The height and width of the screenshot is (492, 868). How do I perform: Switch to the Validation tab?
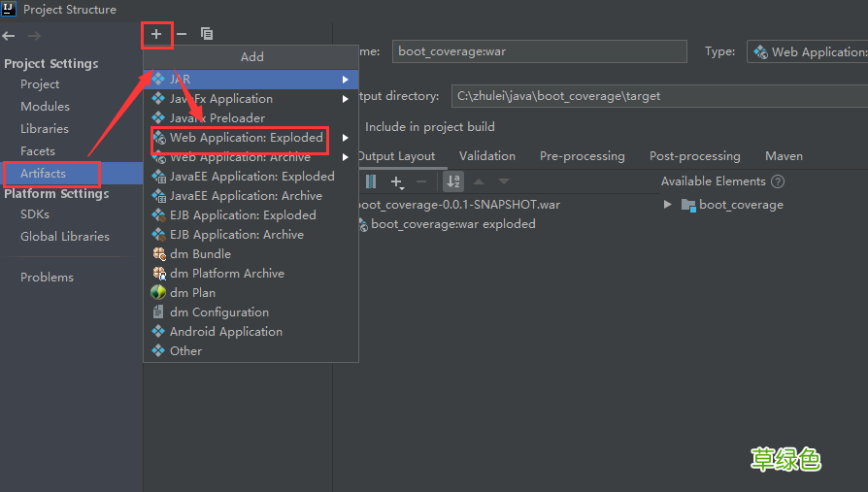[487, 156]
